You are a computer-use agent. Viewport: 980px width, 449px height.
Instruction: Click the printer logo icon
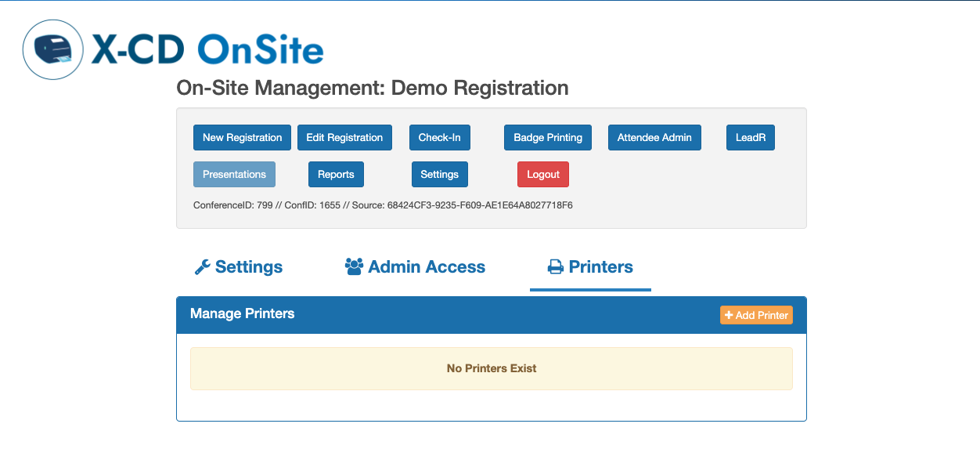[x=53, y=50]
